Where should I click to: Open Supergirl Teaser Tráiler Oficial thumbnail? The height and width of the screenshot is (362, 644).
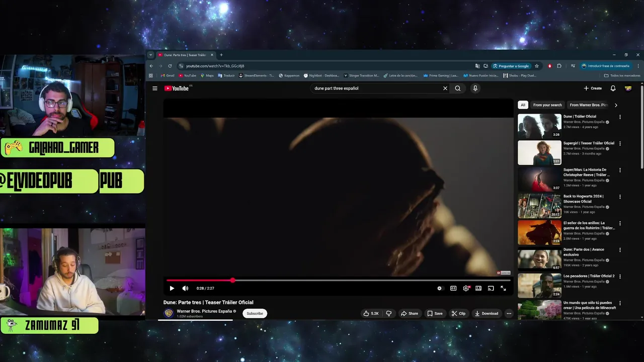click(539, 152)
